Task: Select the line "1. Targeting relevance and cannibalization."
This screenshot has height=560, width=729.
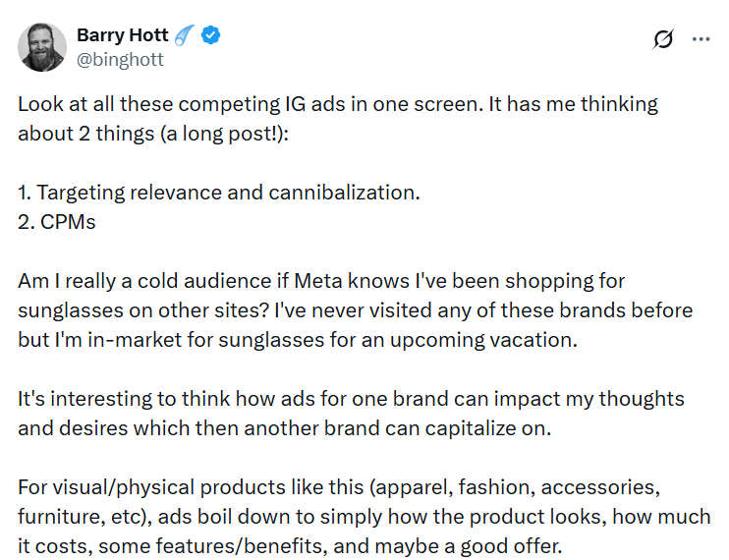Action: 218,193
